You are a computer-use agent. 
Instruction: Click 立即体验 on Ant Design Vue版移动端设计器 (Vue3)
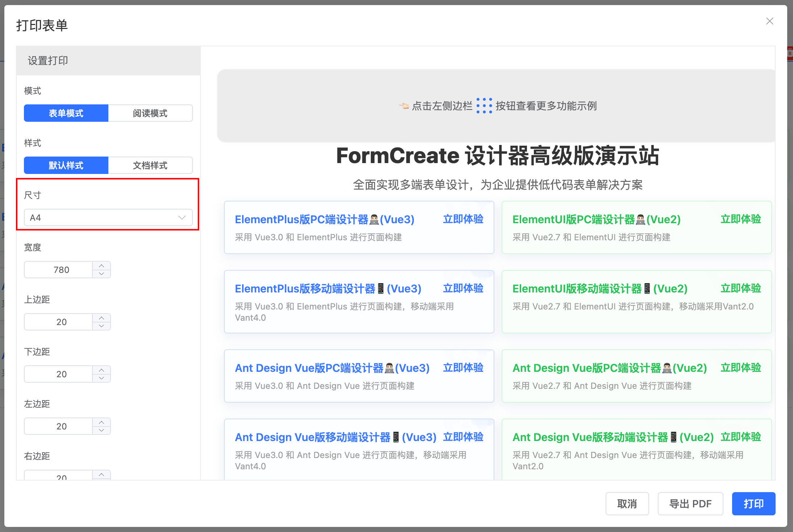[x=463, y=437]
